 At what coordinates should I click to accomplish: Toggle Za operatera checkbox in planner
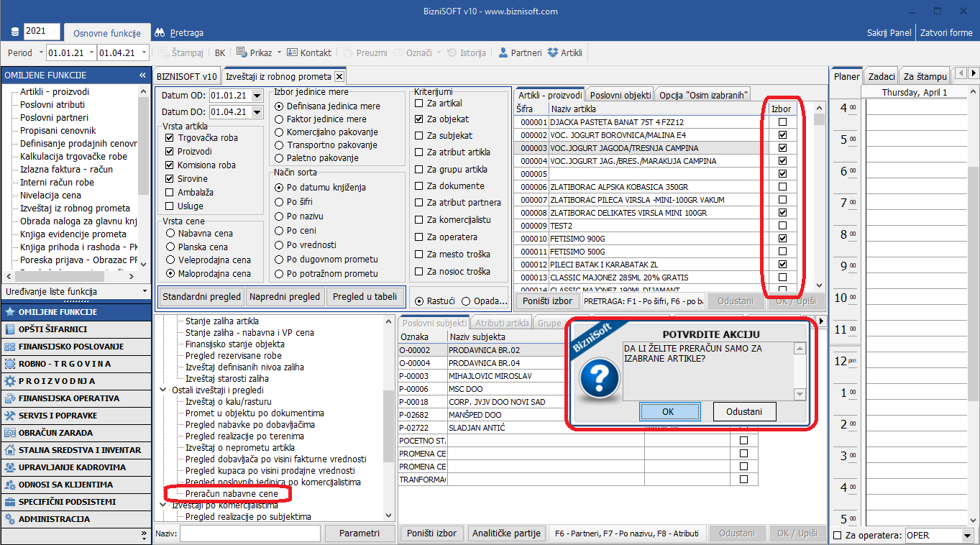[837, 536]
